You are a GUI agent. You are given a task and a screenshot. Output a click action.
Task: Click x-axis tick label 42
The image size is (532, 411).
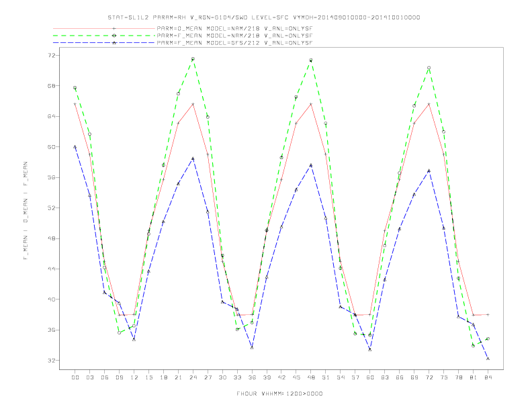(281, 377)
